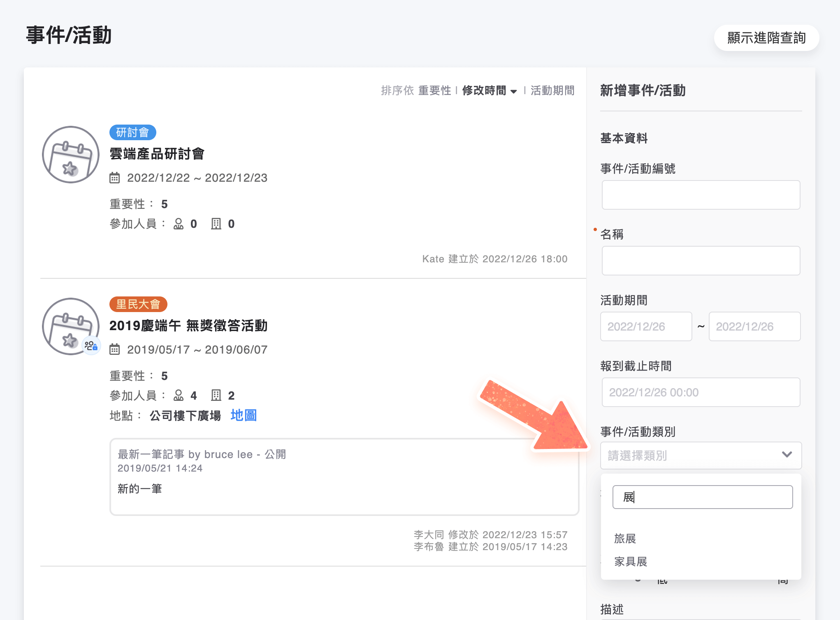Click the 研討會 category tag
Screen dimensions: 840x620
click(x=132, y=132)
